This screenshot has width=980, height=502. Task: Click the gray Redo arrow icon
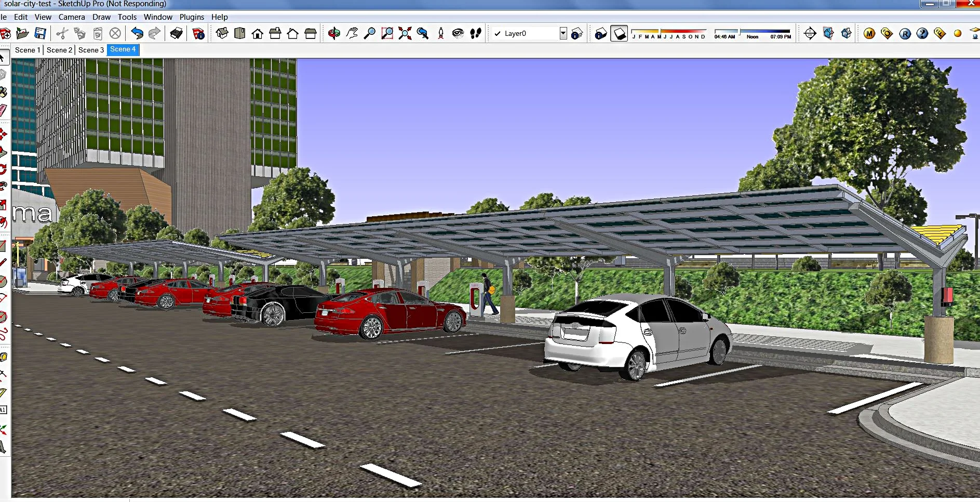pos(155,34)
